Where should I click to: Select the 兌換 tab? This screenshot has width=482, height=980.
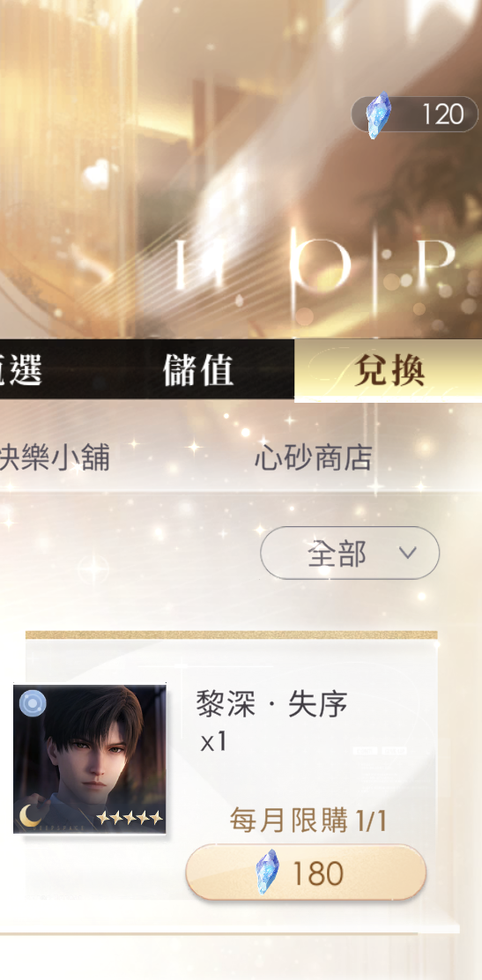pos(389,371)
